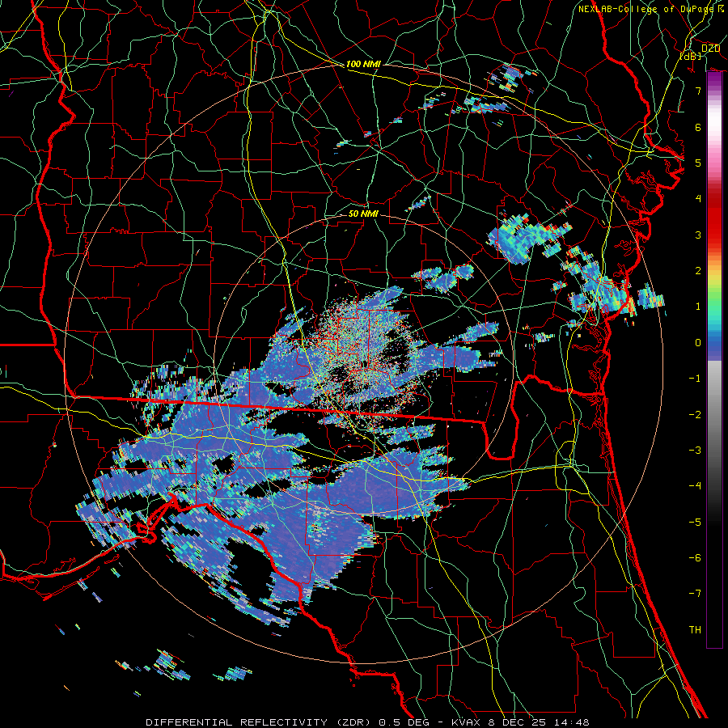
Task: Click the scale value -1
Action: pyautogui.click(x=695, y=379)
